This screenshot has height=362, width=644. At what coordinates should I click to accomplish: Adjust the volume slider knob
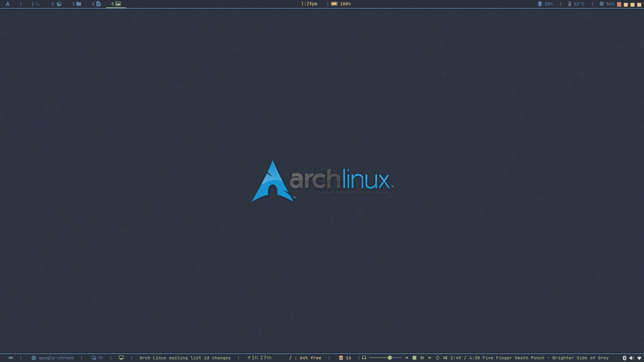(390, 358)
